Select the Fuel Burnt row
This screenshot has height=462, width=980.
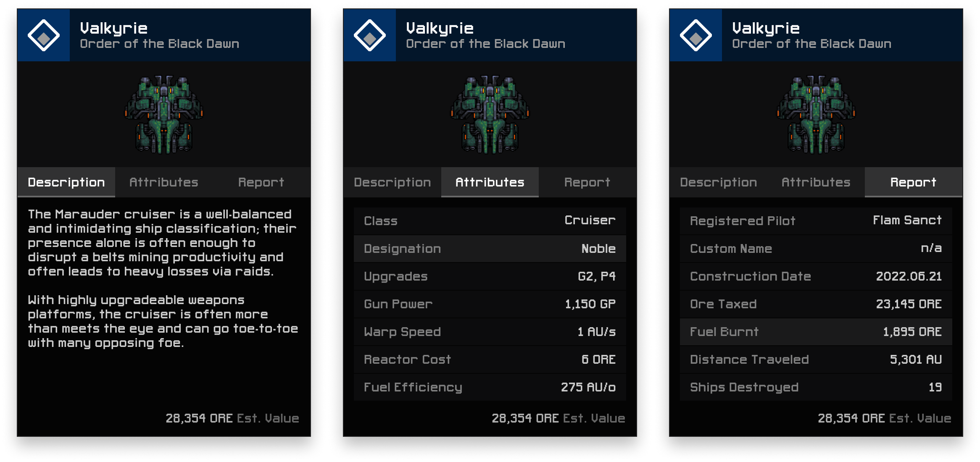[816, 332]
